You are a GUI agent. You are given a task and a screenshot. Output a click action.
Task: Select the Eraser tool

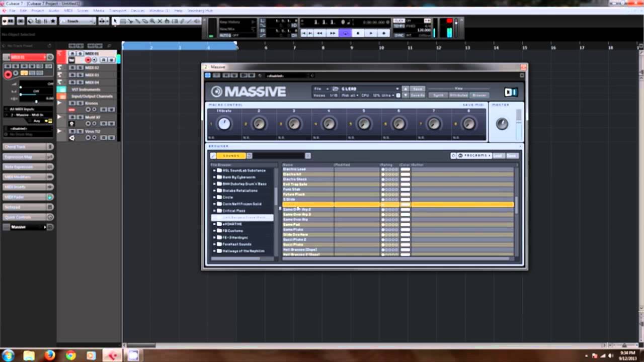coord(145,21)
